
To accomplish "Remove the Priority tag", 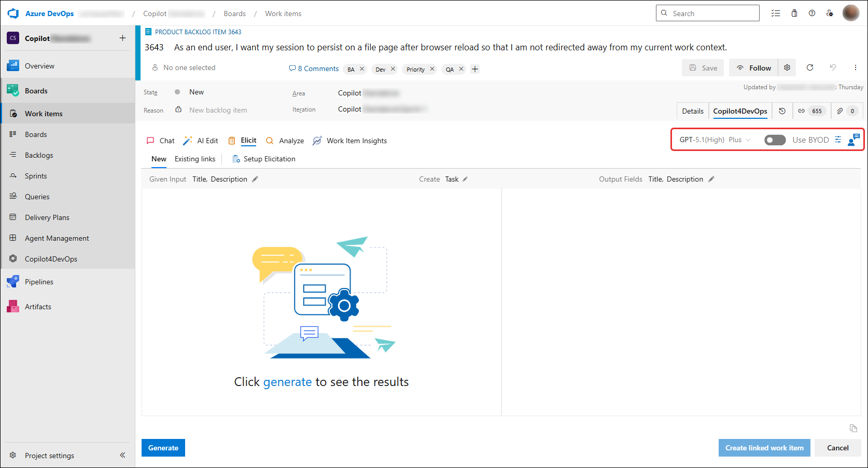I will pyautogui.click(x=432, y=69).
